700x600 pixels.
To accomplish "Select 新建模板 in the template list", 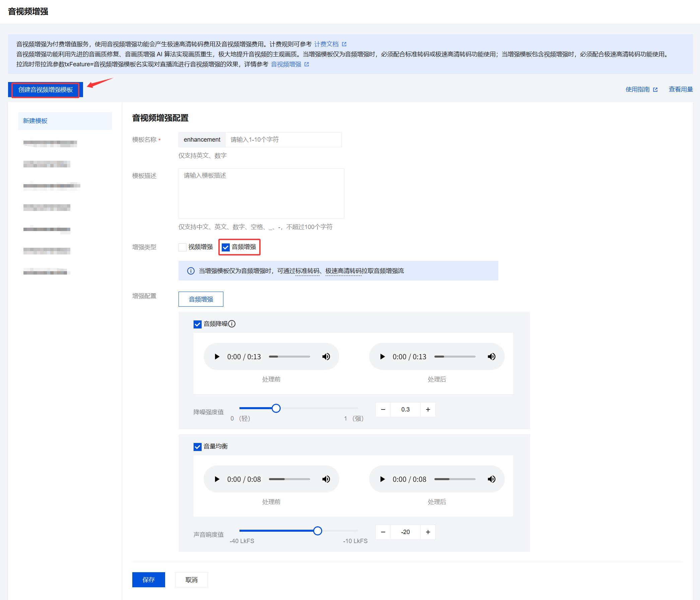I will point(36,121).
